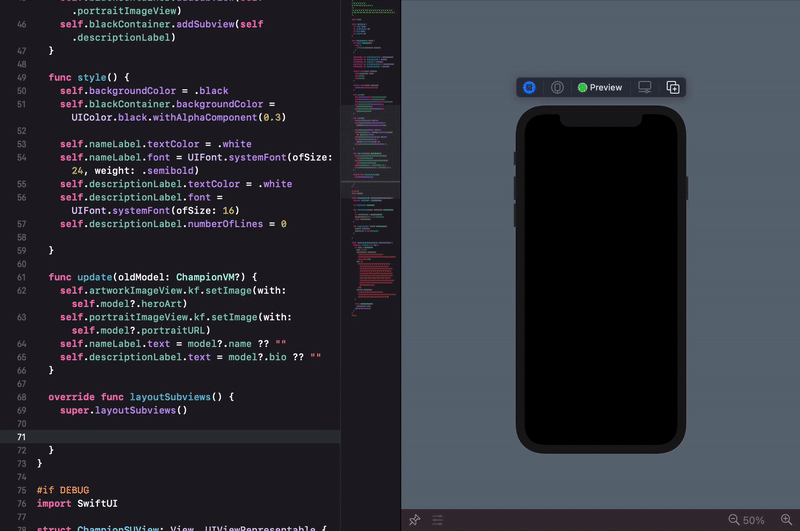
Task: Zoom out the preview canvas
Action: click(734, 520)
